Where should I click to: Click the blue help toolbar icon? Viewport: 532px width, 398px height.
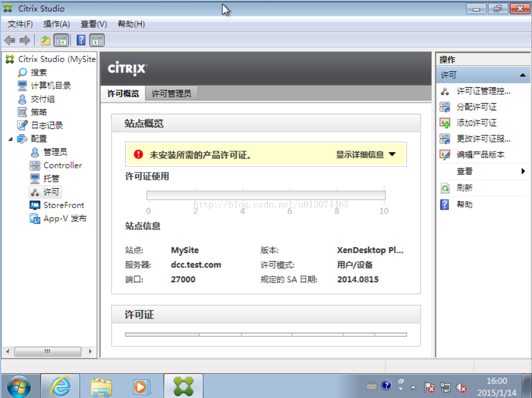tap(81, 41)
